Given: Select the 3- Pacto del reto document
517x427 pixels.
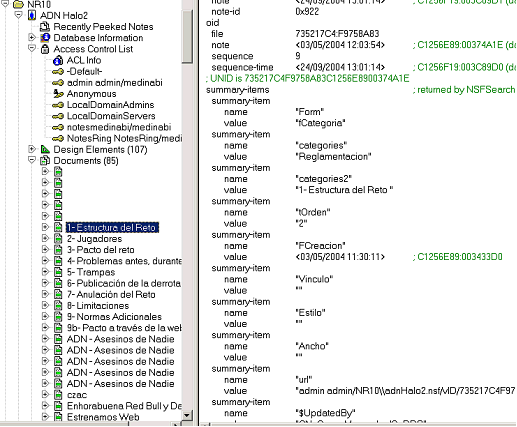Looking at the screenshot, I should 100,250.
